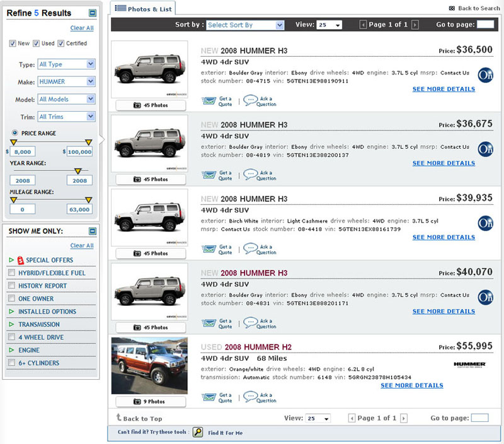Open the top View count dropdown
Screen dimensions: 504x444
coord(329,25)
